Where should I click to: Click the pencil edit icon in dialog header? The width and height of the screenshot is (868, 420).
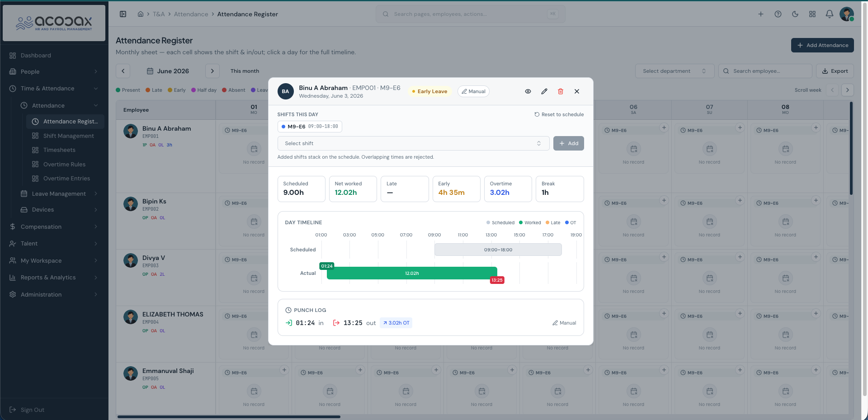544,91
